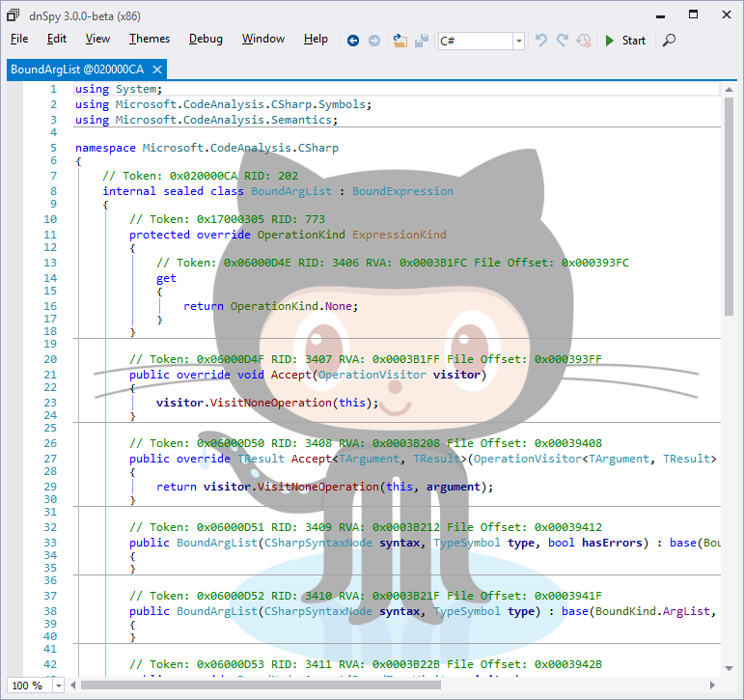Screen dimensions: 744x700
Task: Click 'hasErrors' parameter on line 33
Action: click(x=612, y=543)
